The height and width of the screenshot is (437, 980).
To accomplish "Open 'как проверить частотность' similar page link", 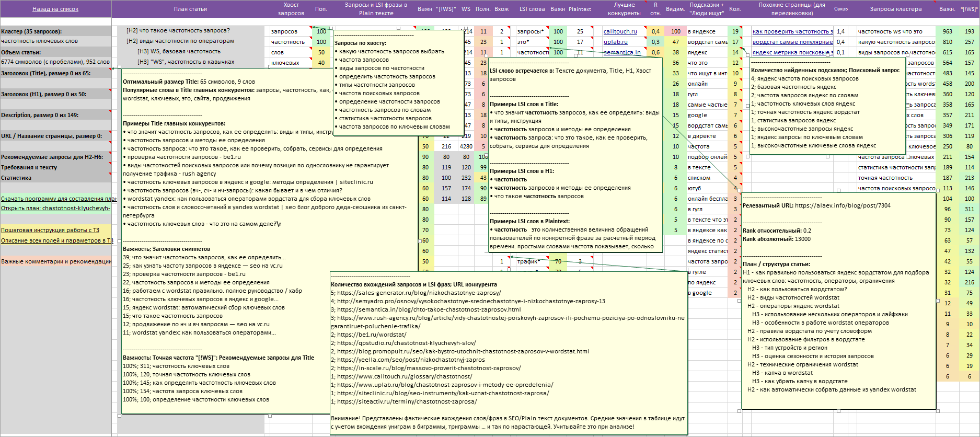I will click(792, 31).
